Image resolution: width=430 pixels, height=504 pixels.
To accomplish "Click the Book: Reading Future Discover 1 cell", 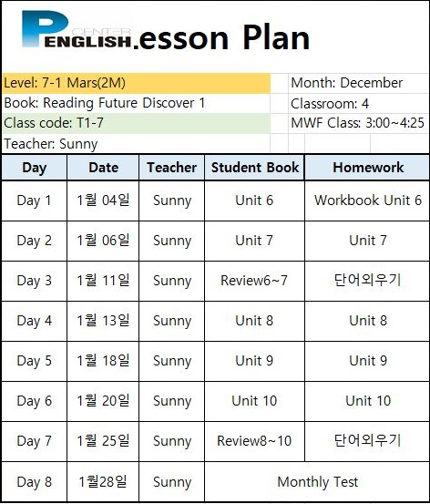I will point(137,104).
